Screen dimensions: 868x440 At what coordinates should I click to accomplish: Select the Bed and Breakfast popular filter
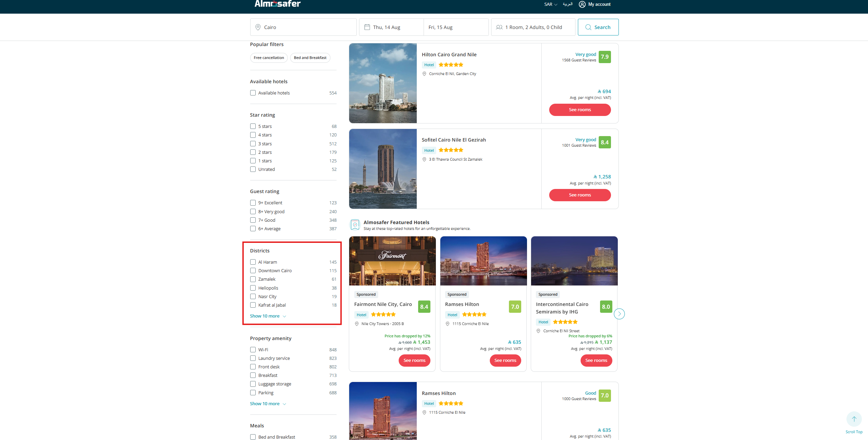[x=310, y=58]
